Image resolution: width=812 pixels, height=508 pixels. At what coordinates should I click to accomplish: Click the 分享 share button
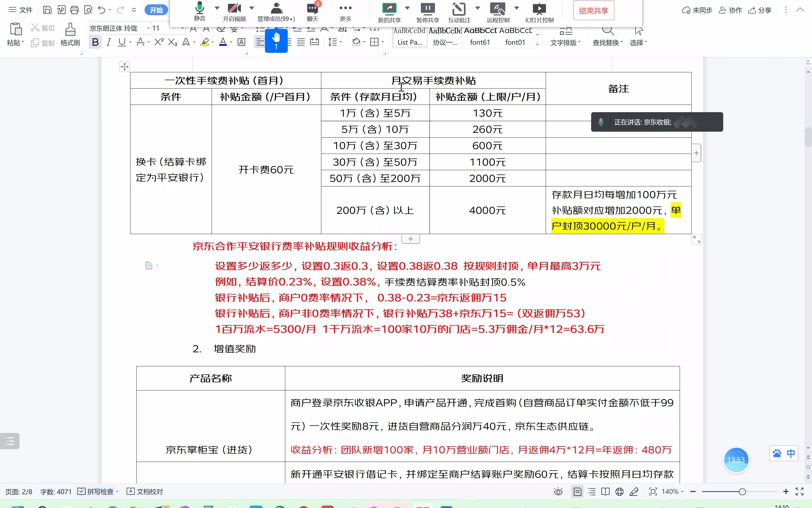[x=760, y=10]
